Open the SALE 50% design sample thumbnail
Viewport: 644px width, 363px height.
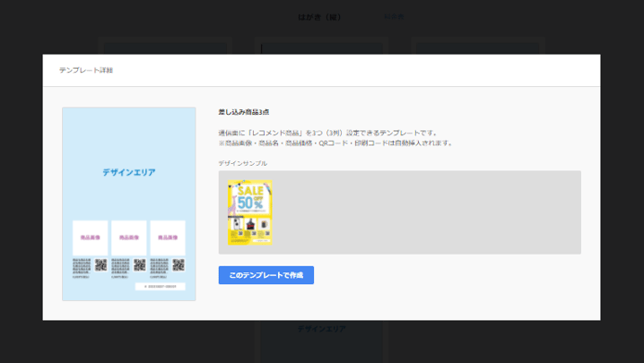click(x=250, y=212)
